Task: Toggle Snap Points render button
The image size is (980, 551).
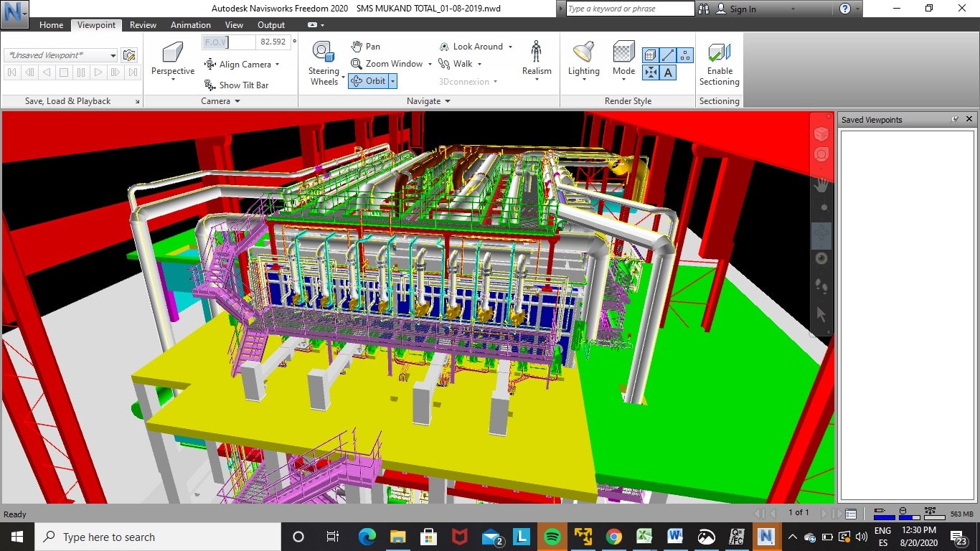Action: [650, 72]
